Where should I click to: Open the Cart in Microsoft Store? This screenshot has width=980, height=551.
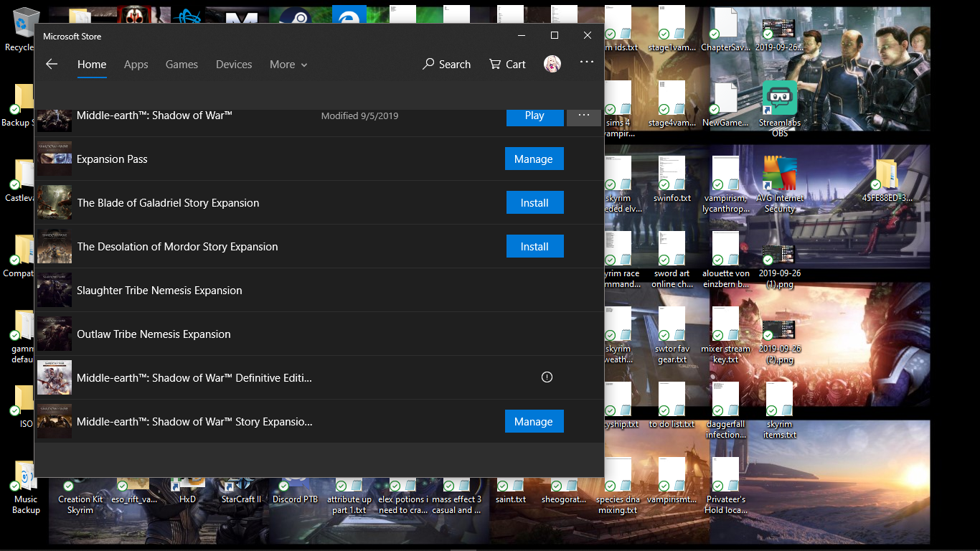(x=507, y=64)
